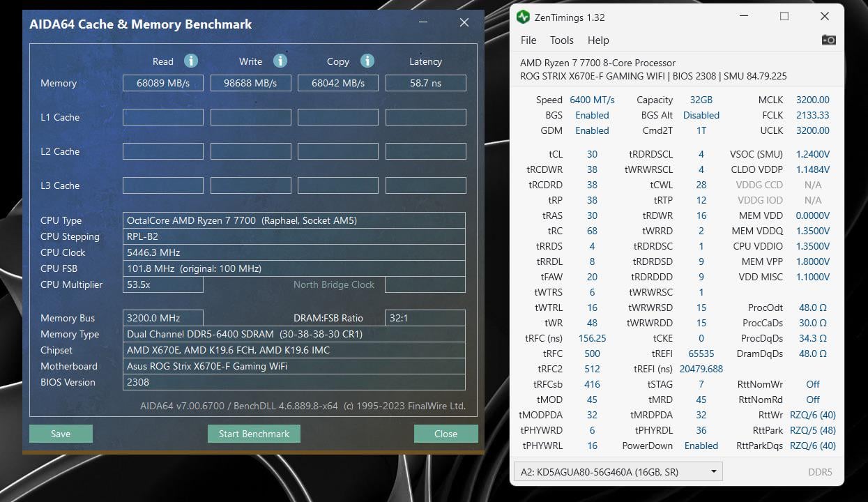Click the Save button in AIDA64
Screen dimensions: 868x502
point(61,434)
